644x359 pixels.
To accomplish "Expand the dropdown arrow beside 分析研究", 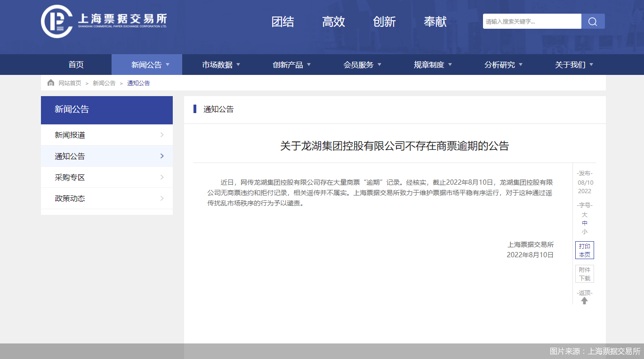I will 521,65.
